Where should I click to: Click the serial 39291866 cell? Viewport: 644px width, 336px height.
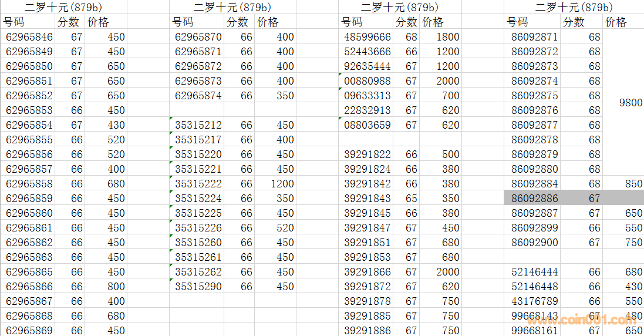click(367, 272)
